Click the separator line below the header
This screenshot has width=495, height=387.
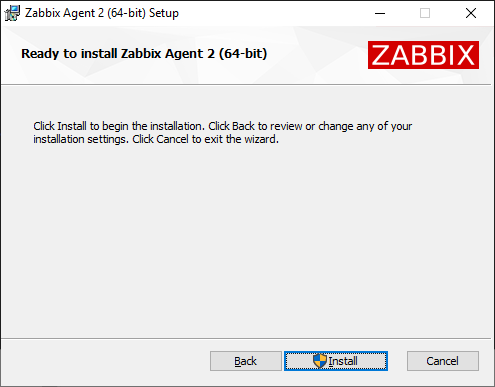(x=246, y=85)
